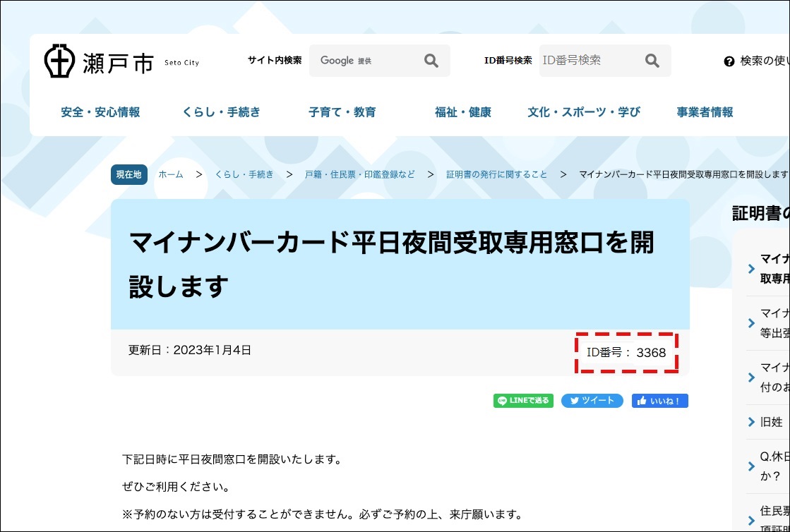Open 子育て・教育 menu
Screen dimensions: 790x532
tap(342, 111)
